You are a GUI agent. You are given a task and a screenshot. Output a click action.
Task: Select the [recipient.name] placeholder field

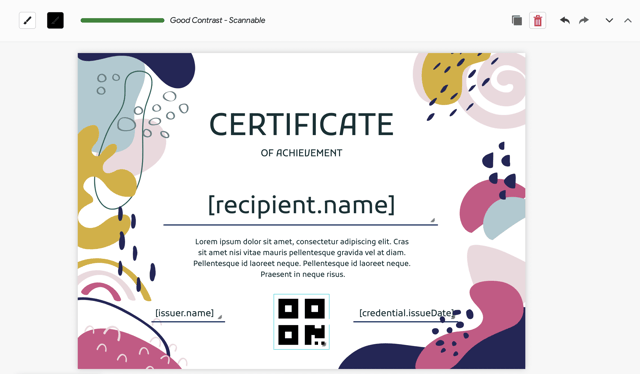pyautogui.click(x=301, y=205)
